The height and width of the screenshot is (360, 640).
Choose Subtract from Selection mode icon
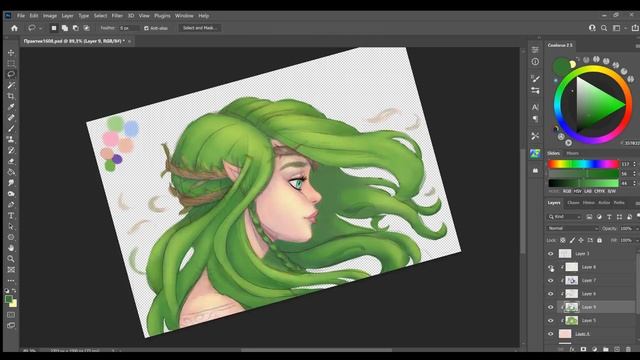[76, 28]
